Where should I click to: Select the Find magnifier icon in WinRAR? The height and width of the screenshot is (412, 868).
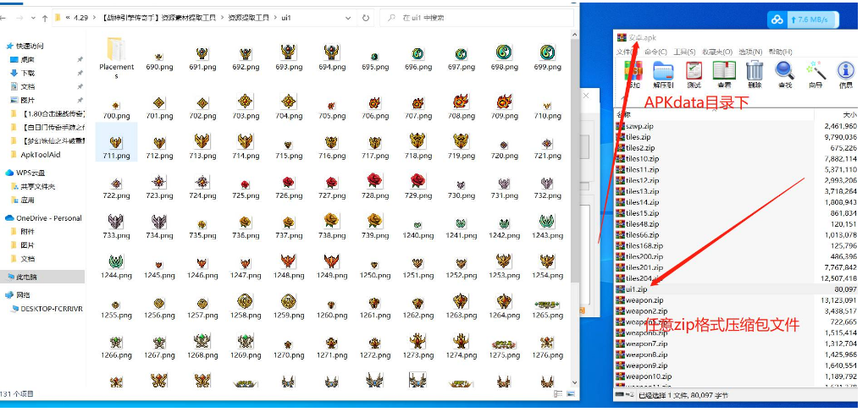(785, 74)
